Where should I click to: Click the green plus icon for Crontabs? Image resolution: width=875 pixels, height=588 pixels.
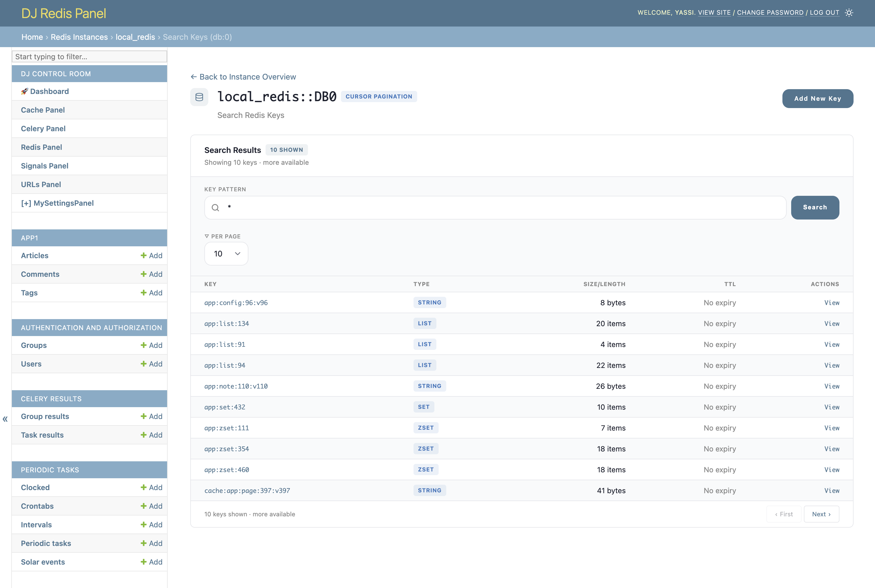point(143,506)
